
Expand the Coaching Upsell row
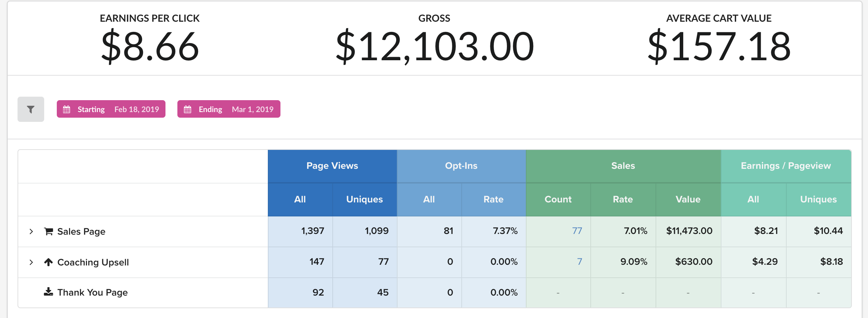coord(31,262)
